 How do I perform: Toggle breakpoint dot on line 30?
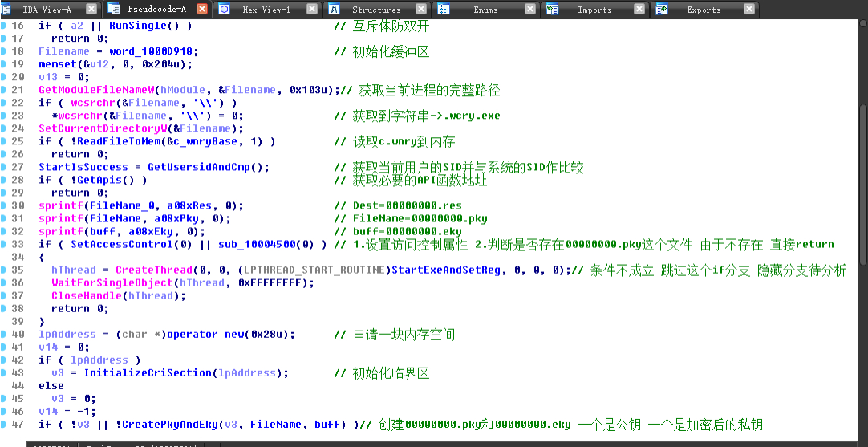[x=4, y=205]
